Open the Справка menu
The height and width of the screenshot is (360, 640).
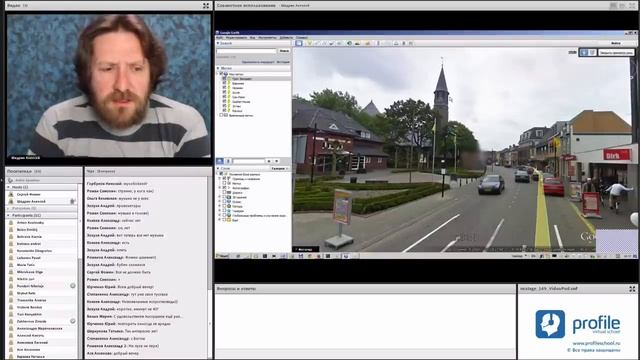tap(302, 38)
